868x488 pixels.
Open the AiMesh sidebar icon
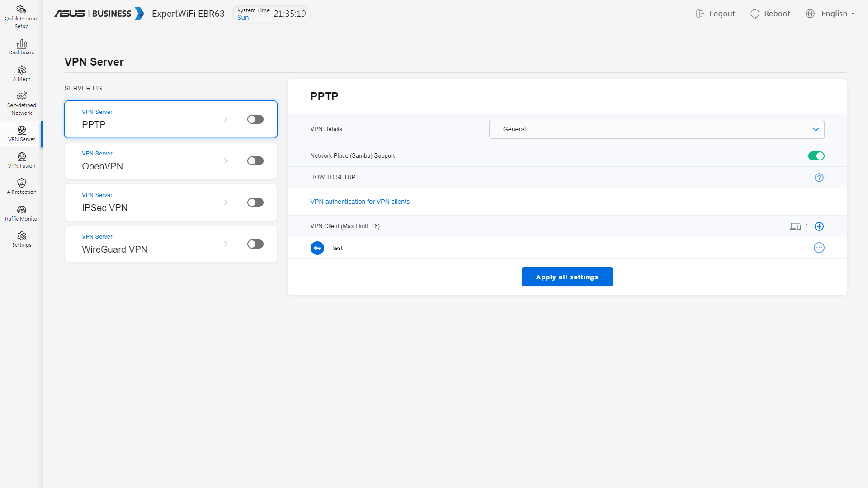click(21, 73)
